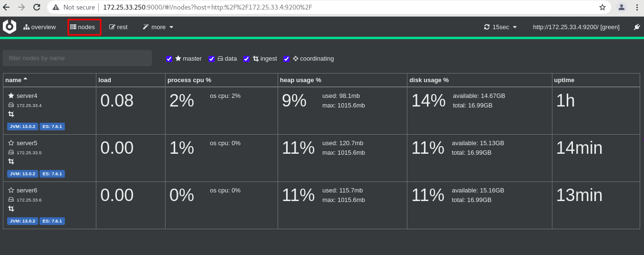Click the browser forward arrow

[21, 7]
